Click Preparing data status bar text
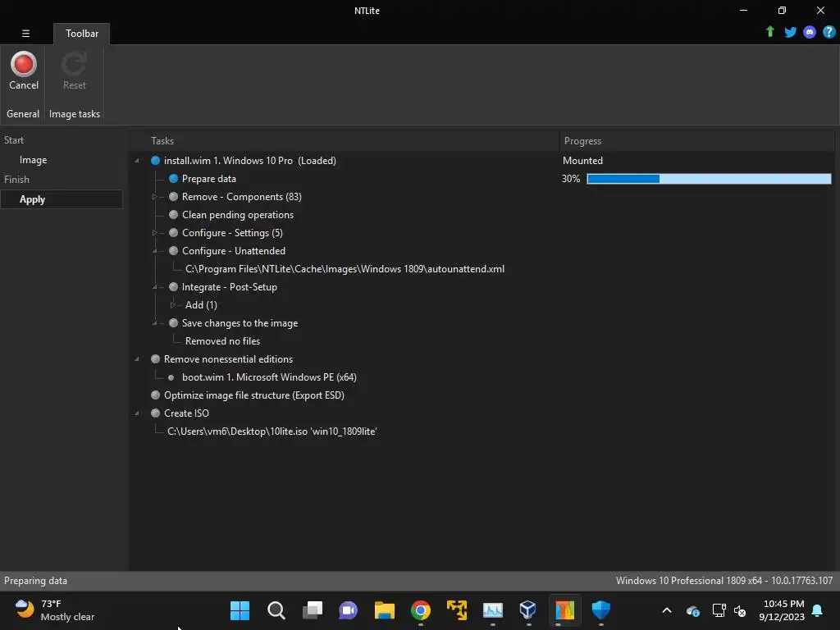 coord(35,581)
